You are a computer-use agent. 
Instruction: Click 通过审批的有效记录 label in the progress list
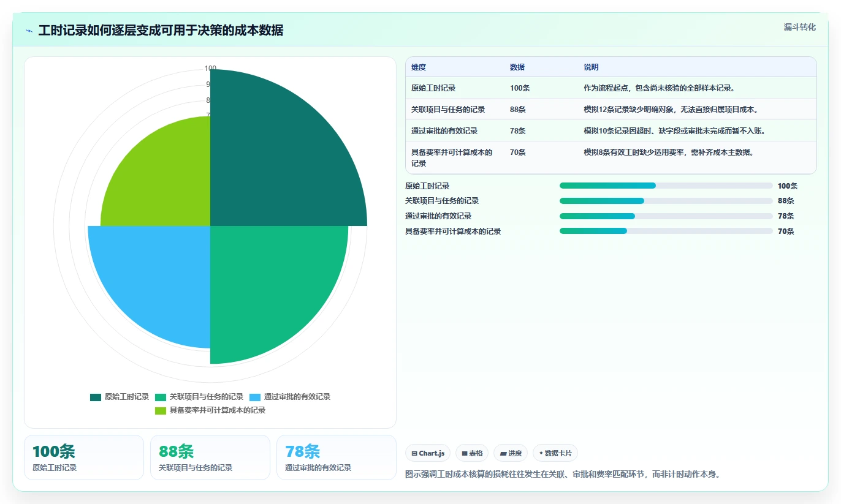coord(438,216)
